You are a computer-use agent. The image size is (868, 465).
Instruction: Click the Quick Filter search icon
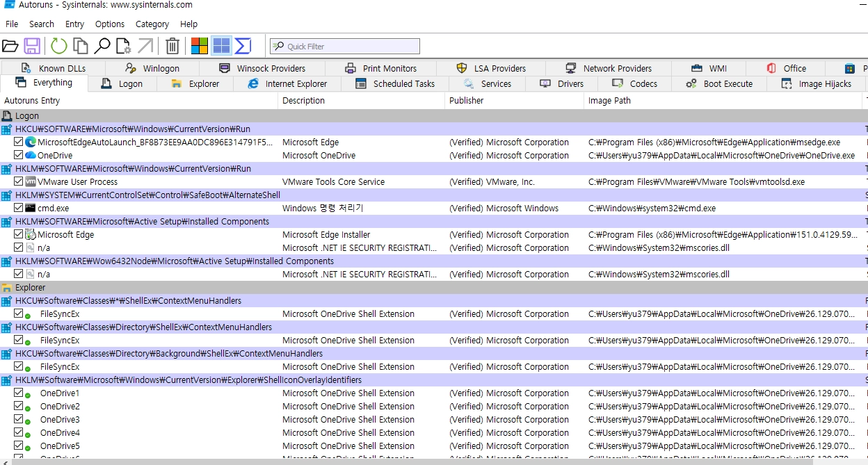click(278, 47)
